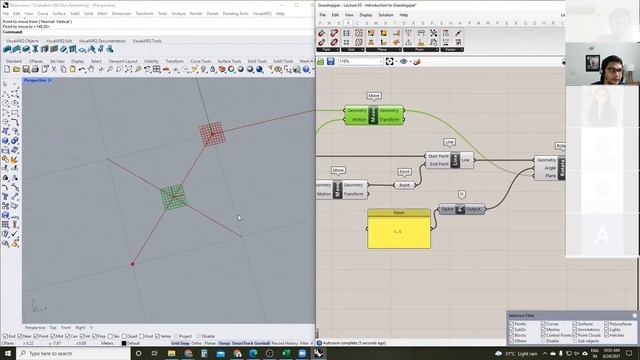The image size is (640, 360).
Task: Click the Copy icon in Rhino toolbar
Action: 63,69
